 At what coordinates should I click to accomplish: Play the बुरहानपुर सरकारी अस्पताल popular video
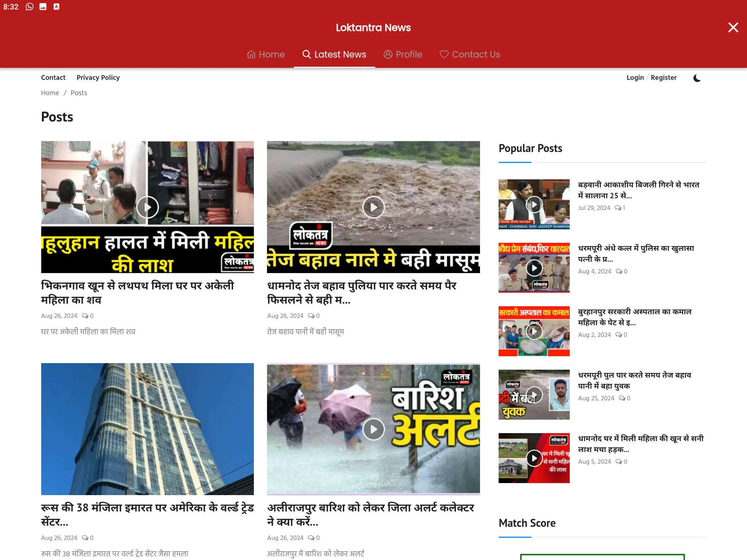click(x=534, y=331)
